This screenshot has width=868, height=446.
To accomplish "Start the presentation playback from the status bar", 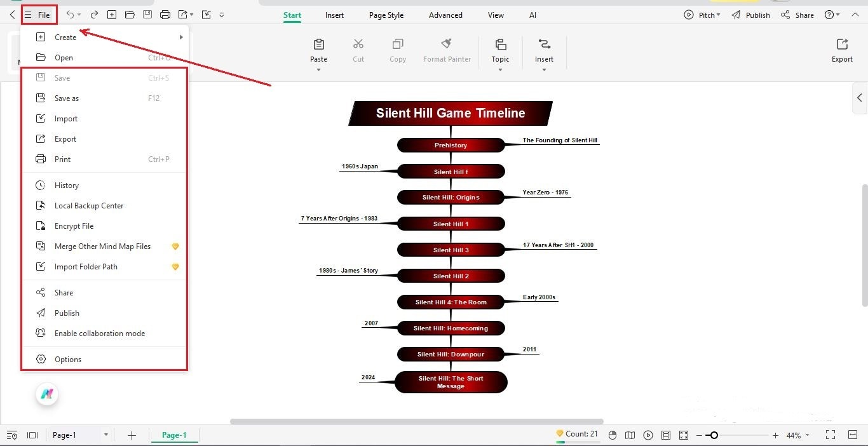I will (648, 435).
